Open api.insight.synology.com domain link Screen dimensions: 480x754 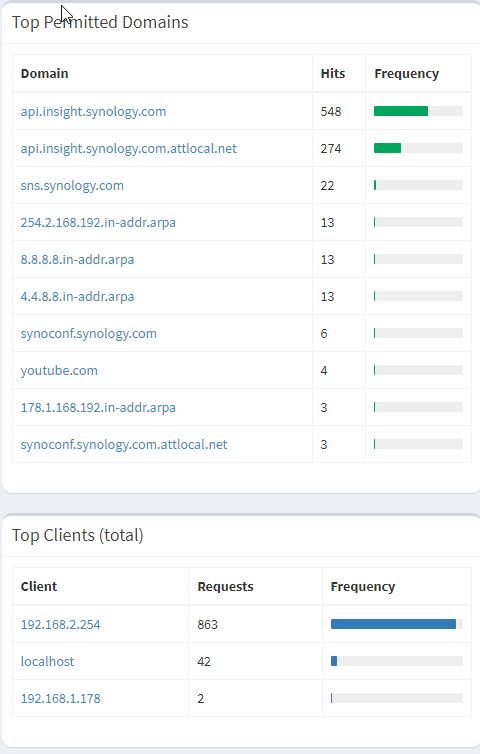(x=93, y=111)
